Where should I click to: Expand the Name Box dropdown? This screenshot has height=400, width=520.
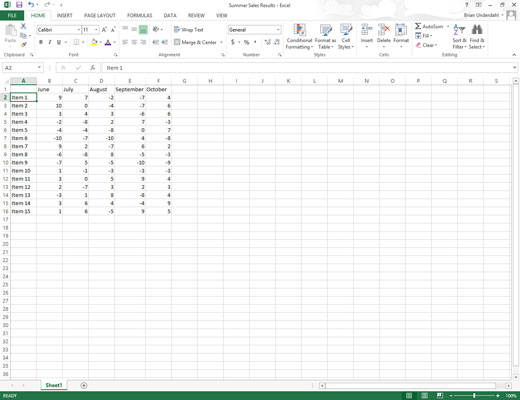(x=39, y=68)
